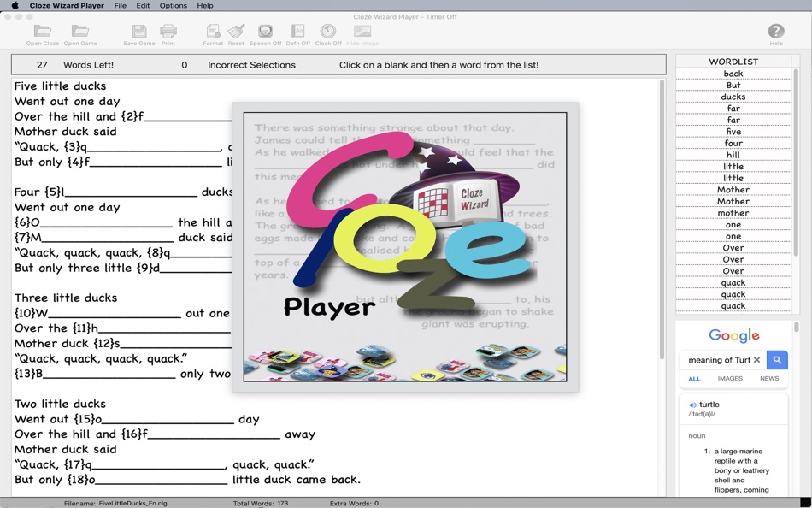Click the Print toolbar icon
The image size is (812, 508).
(168, 35)
